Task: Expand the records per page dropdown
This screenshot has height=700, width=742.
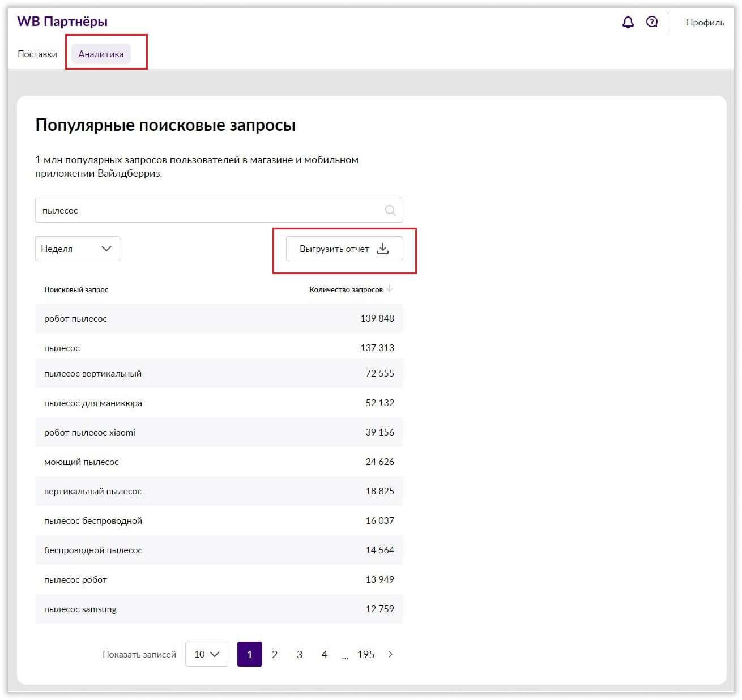Action: (x=206, y=654)
